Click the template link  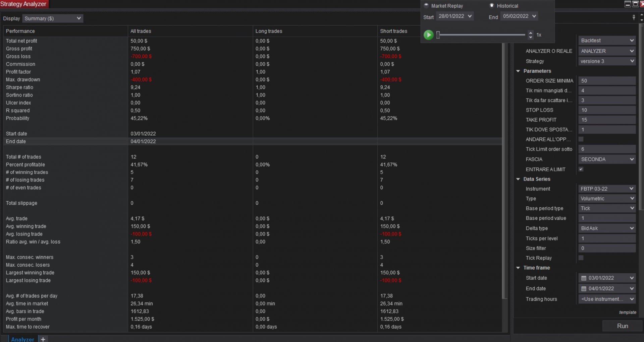pos(628,312)
